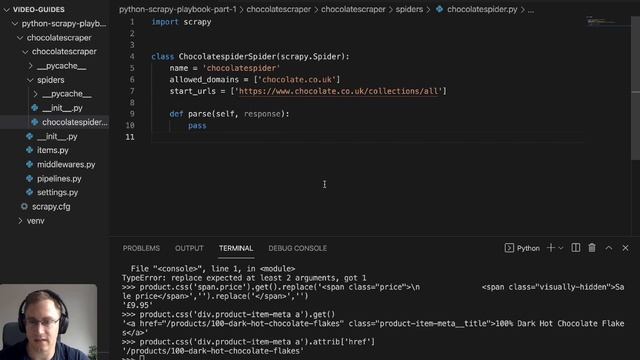This screenshot has width=640, height=360.
Task: Open pipelines.py file
Action: [59, 178]
